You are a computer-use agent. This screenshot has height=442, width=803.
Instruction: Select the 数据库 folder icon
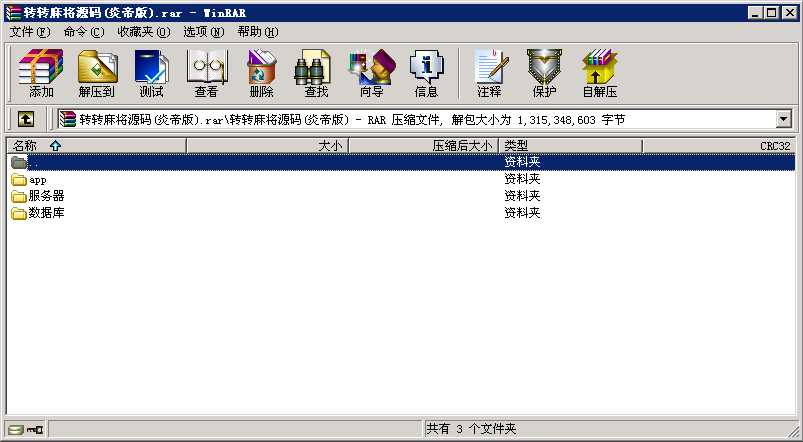pos(19,213)
